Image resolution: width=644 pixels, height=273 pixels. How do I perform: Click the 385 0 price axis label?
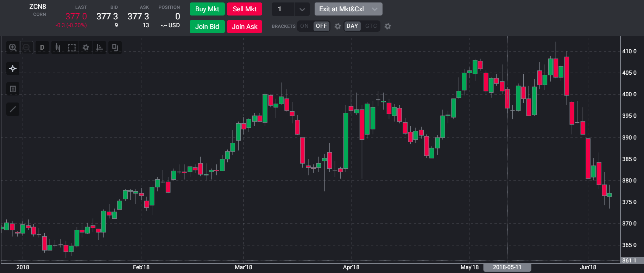click(x=629, y=159)
